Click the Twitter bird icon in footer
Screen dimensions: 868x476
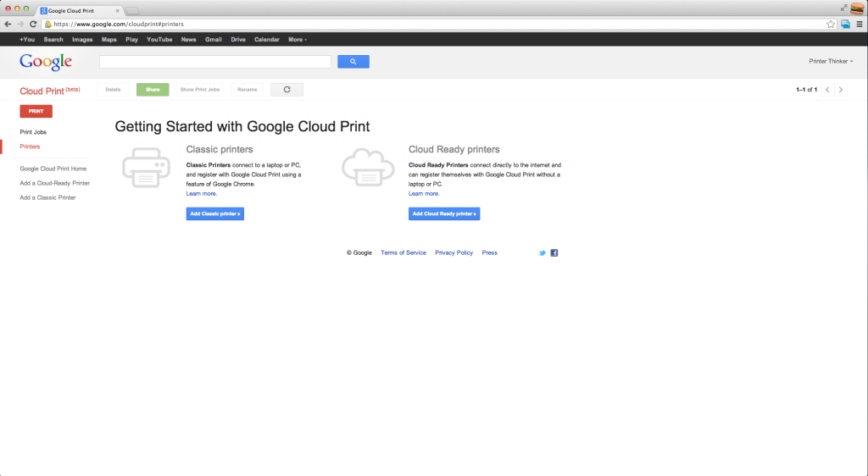click(x=542, y=253)
